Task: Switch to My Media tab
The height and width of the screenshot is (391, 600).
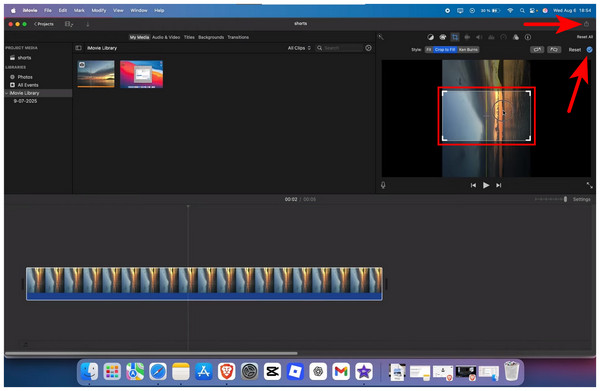Action: click(139, 37)
